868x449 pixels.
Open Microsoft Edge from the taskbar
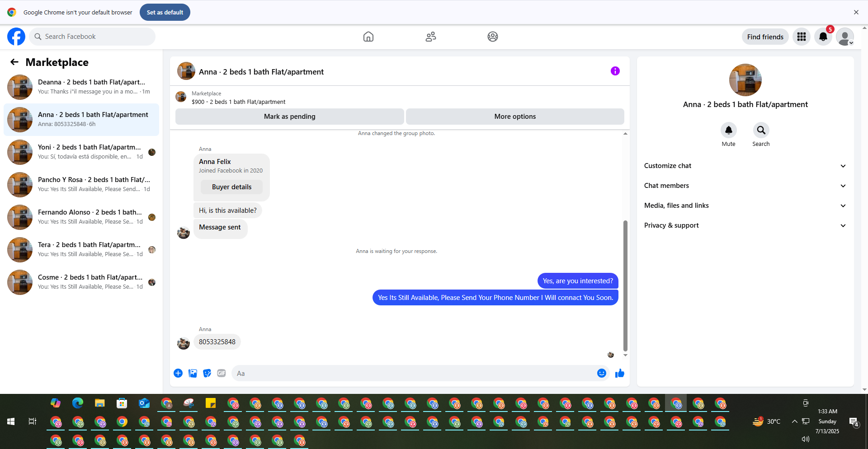tap(78, 403)
